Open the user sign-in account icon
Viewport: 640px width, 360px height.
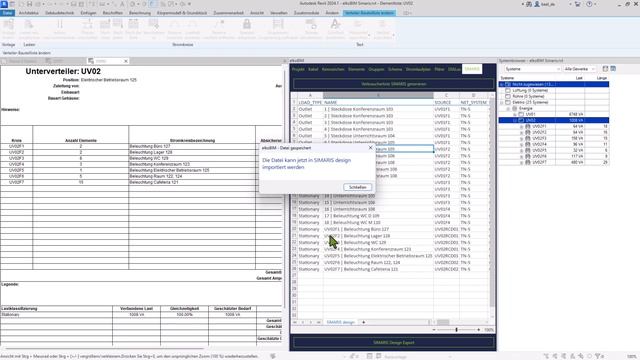pos(537,4)
